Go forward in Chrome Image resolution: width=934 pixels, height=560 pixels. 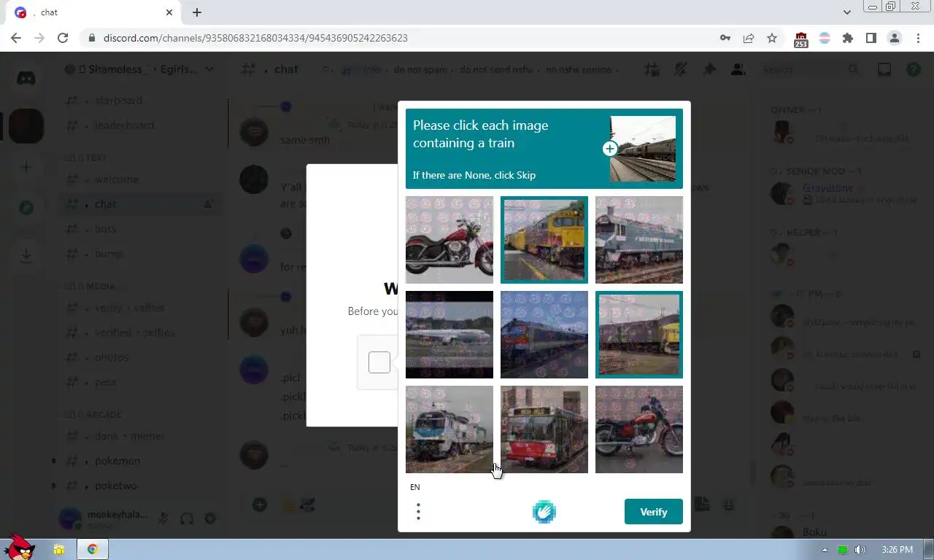click(x=39, y=38)
